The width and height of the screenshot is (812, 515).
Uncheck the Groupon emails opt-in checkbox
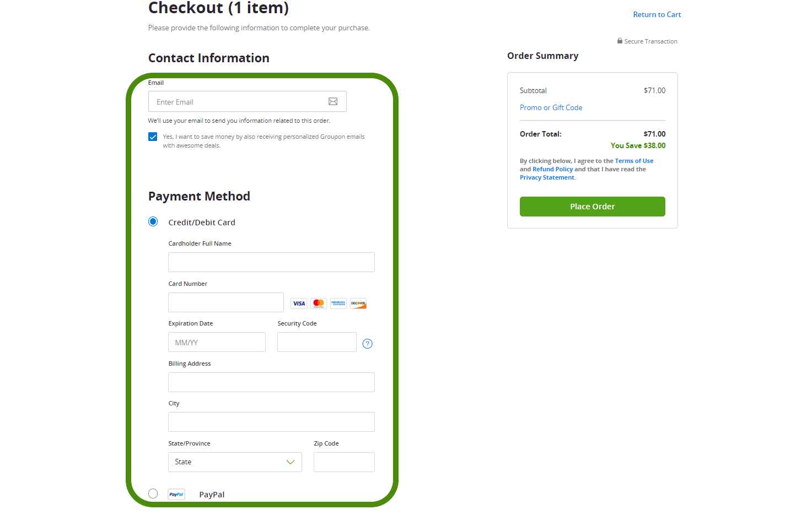pos(152,137)
